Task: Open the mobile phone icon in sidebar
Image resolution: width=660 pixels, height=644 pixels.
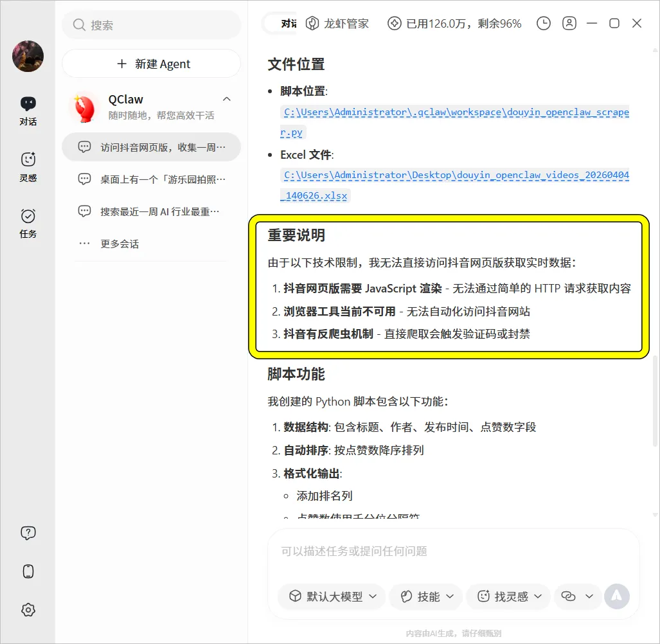Action: click(x=28, y=571)
